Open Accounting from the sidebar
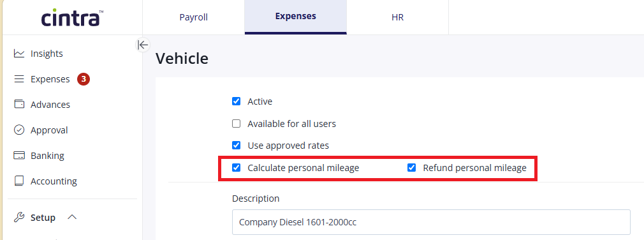Screen dimensions: 644x240 pyautogui.click(x=54, y=181)
